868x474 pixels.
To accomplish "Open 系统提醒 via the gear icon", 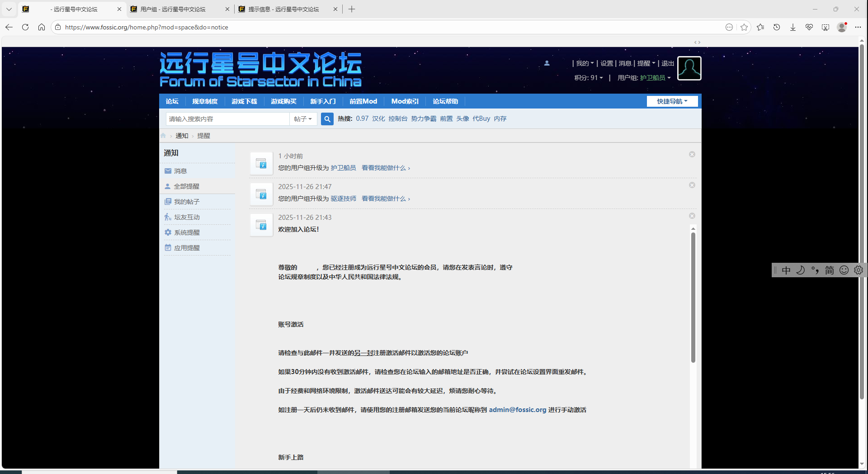I will (169, 232).
